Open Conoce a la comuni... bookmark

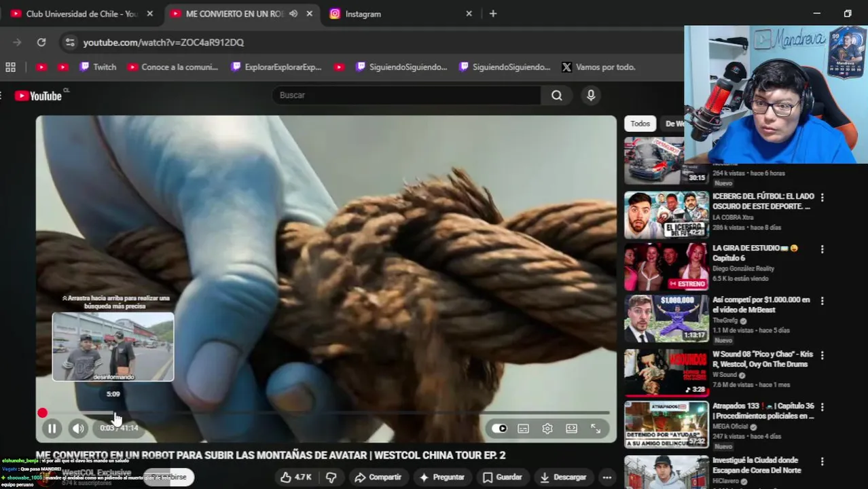(173, 67)
